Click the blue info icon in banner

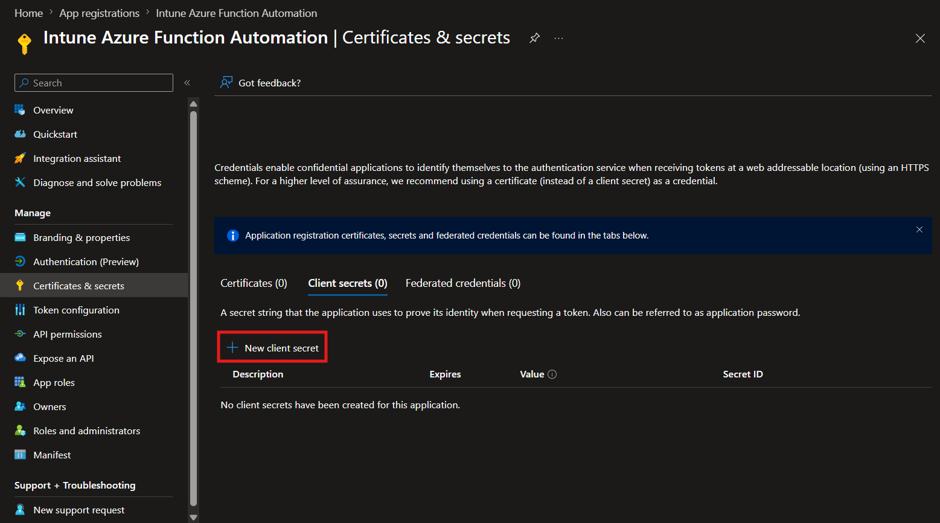click(x=233, y=235)
